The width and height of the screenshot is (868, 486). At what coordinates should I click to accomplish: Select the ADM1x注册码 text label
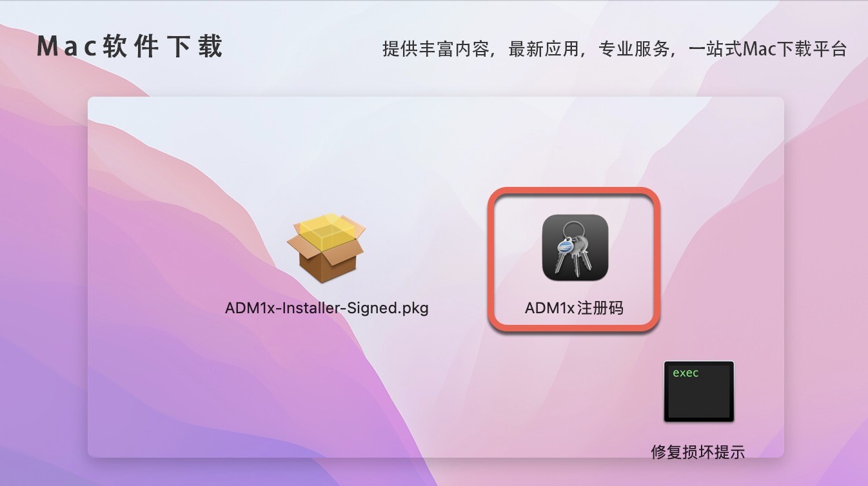tap(574, 307)
